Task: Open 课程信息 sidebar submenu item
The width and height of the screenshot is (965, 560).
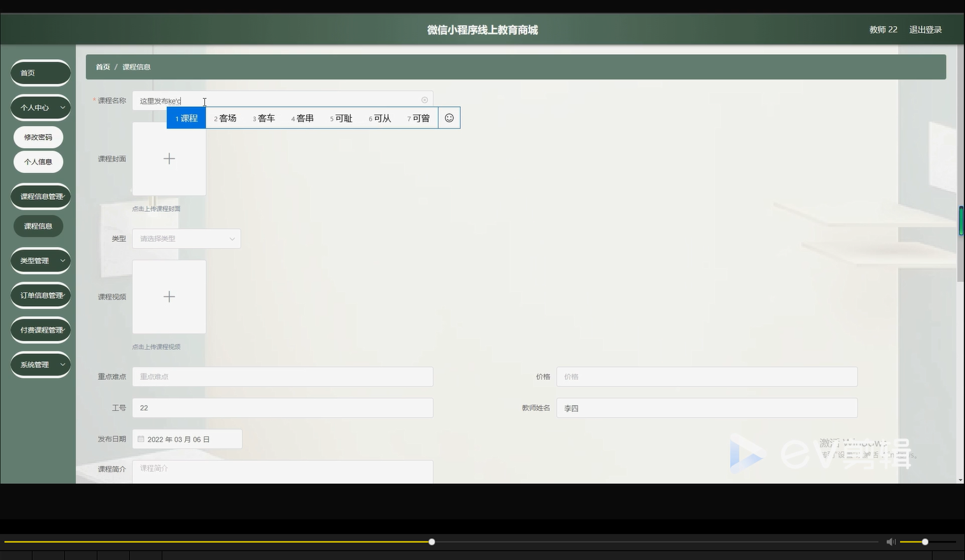Action: (x=38, y=226)
